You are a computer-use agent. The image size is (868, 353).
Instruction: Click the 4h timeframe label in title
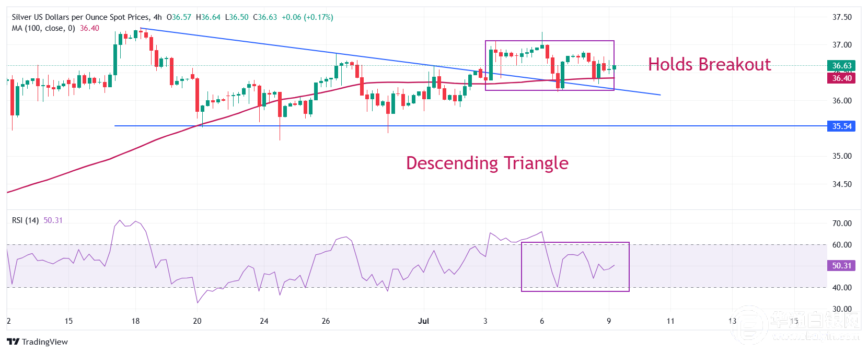coord(157,17)
